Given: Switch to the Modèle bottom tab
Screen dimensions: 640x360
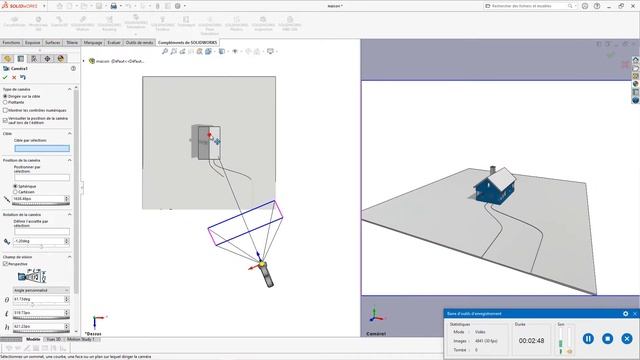Looking at the screenshot, I should (33, 339).
